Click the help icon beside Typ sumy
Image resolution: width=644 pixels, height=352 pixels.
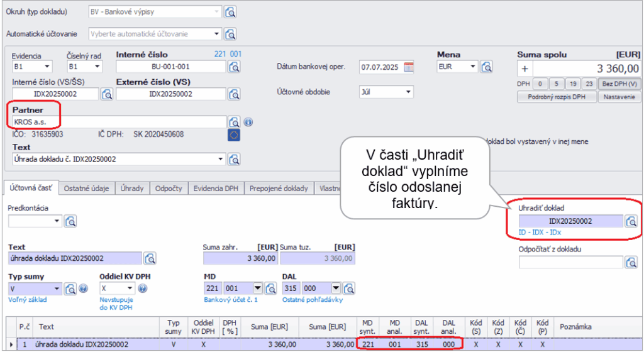click(83, 289)
